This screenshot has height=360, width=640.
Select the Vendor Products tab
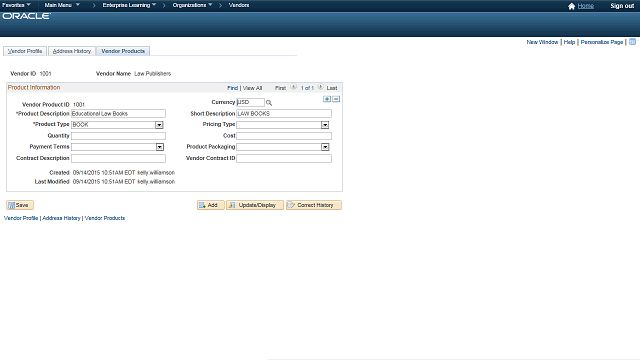pos(123,51)
